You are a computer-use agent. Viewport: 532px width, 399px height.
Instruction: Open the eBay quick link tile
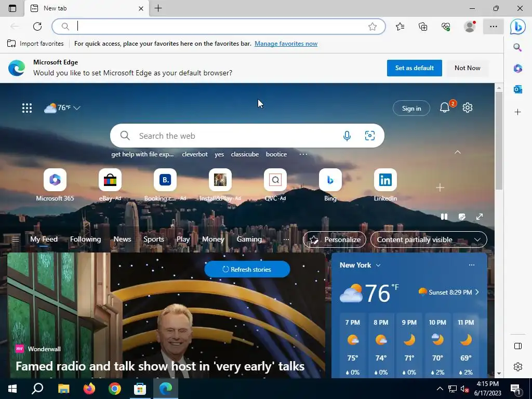coord(110,185)
